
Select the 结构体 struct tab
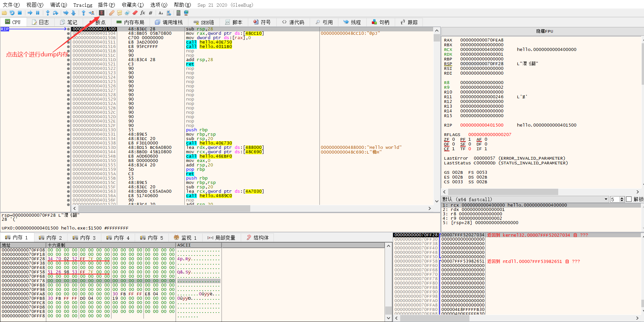point(258,238)
